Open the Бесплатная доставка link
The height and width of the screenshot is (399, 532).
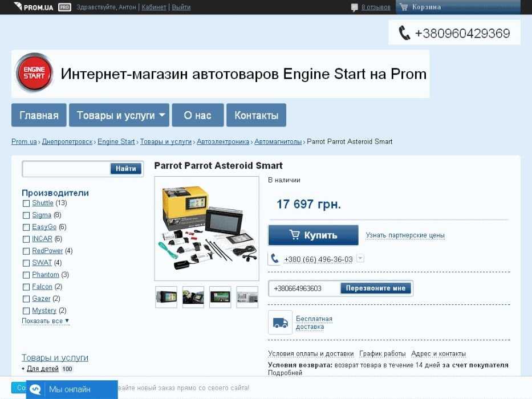(x=314, y=323)
